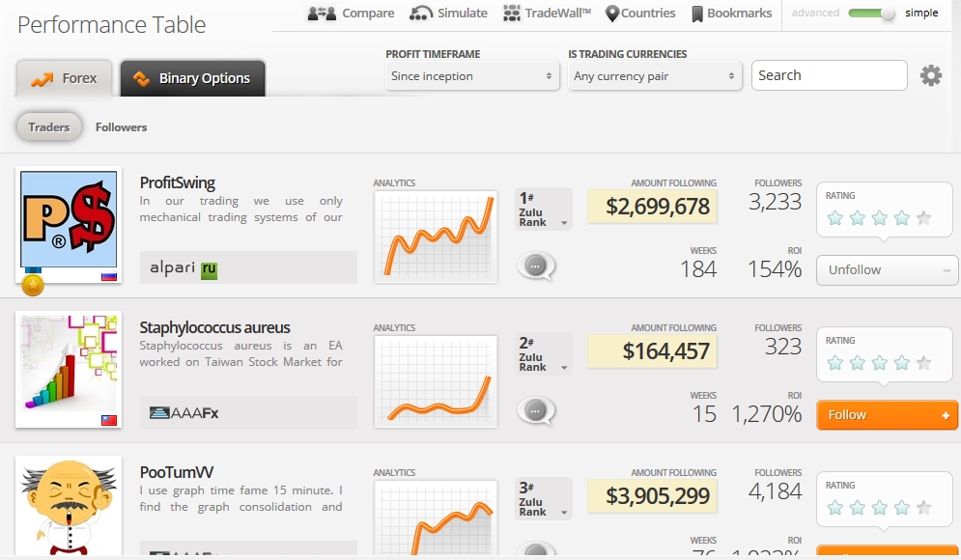Click Staphylococcus aureus followers count 323

tap(783, 347)
